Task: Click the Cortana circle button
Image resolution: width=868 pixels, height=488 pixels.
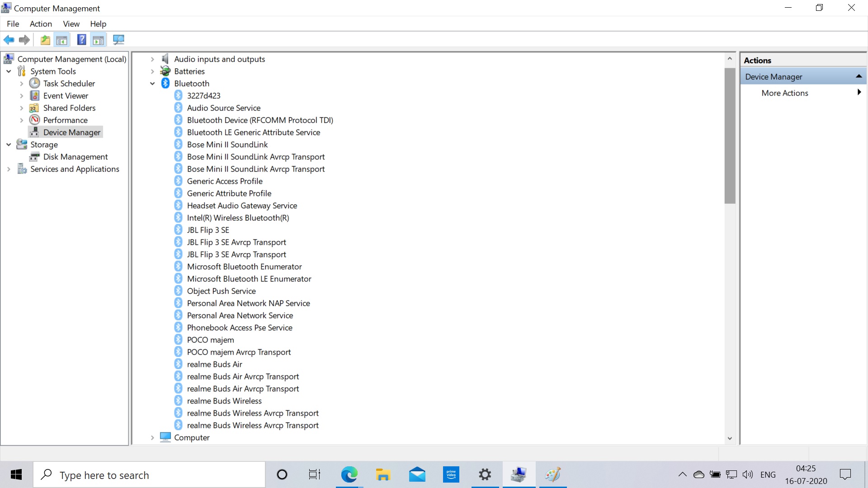Action: (x=282, y=474)
